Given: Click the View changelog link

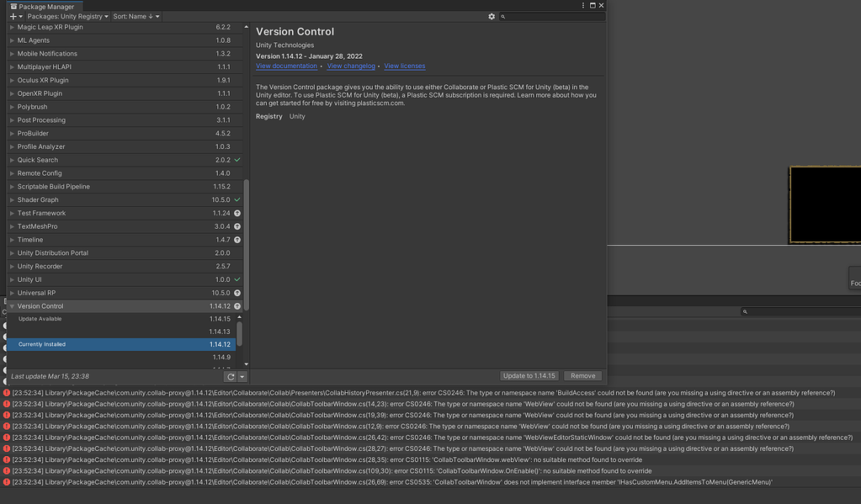Looking at the screenshot, I should tap(351, 66).
